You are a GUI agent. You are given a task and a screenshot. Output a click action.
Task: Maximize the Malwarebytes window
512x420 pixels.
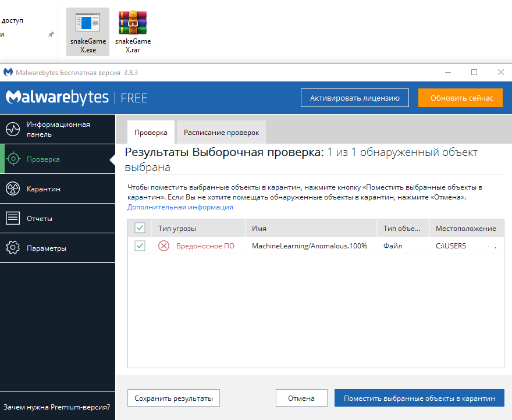[x=474, y=72]
